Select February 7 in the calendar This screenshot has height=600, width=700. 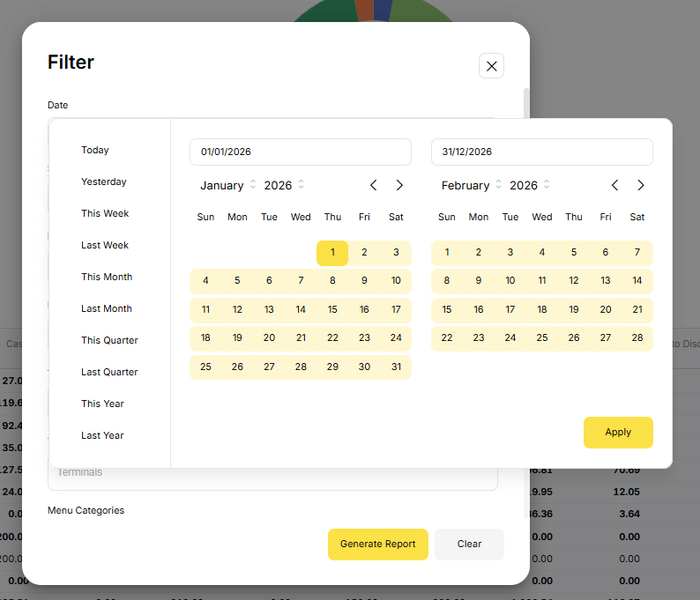point(637,253)
